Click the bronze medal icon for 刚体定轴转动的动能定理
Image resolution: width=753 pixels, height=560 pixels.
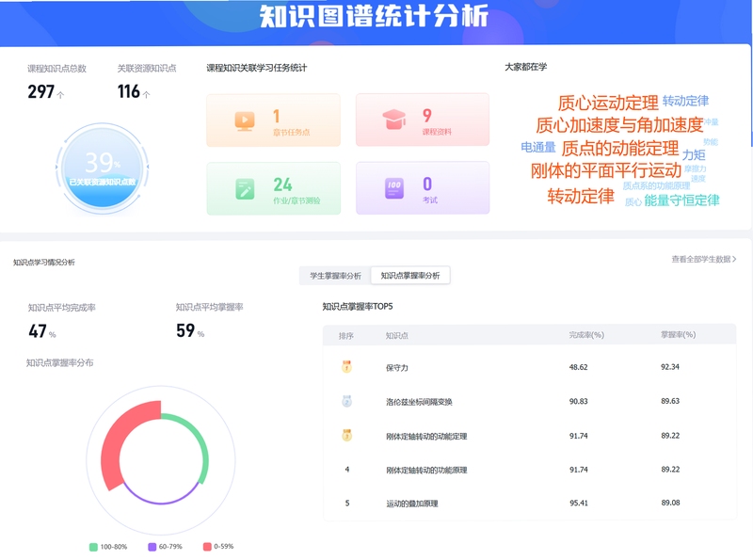346,435
